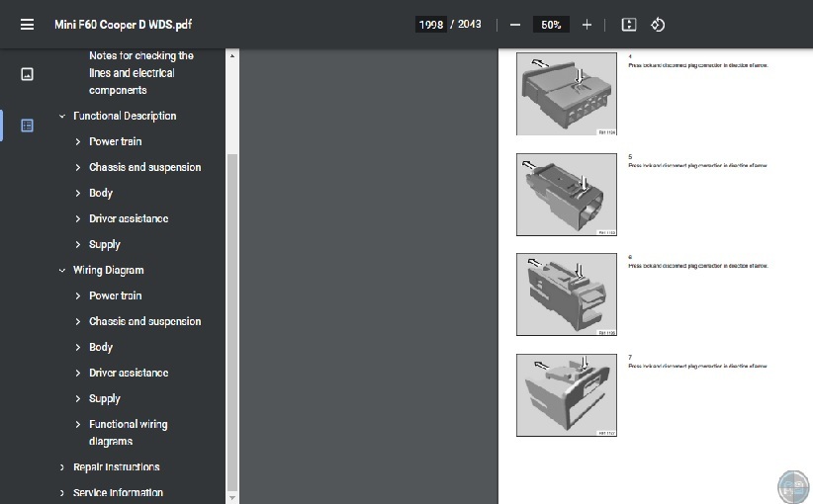Screen dimensions: 813x504
Task: Click the 50% zoom level field
Action: pyautogui.click(x=551, y=25)
